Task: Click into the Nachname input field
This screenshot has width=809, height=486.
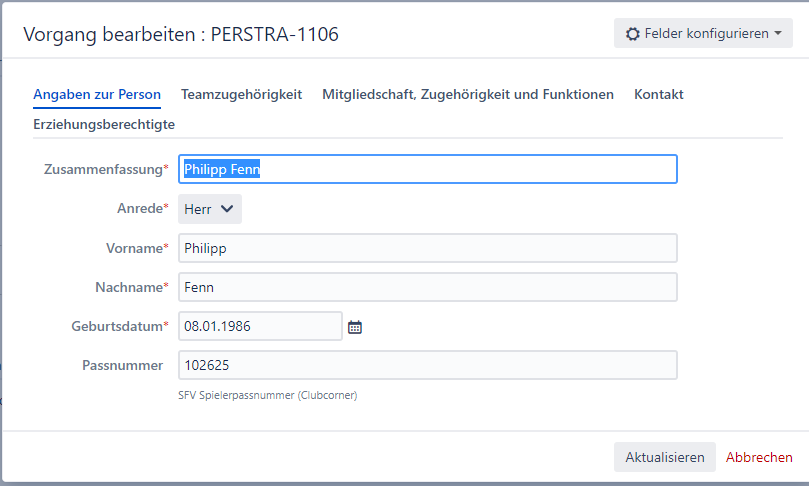Action: coord(427,287)
